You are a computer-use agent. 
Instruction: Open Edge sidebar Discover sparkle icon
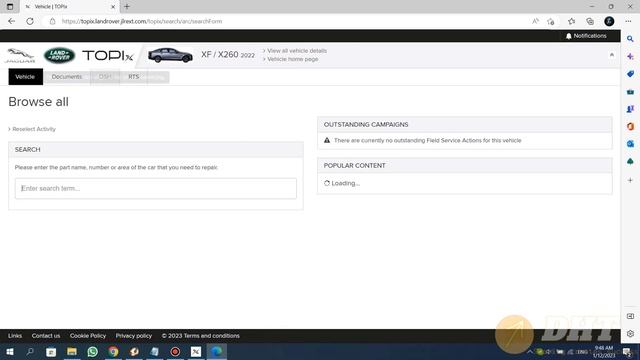pos(630,56)
